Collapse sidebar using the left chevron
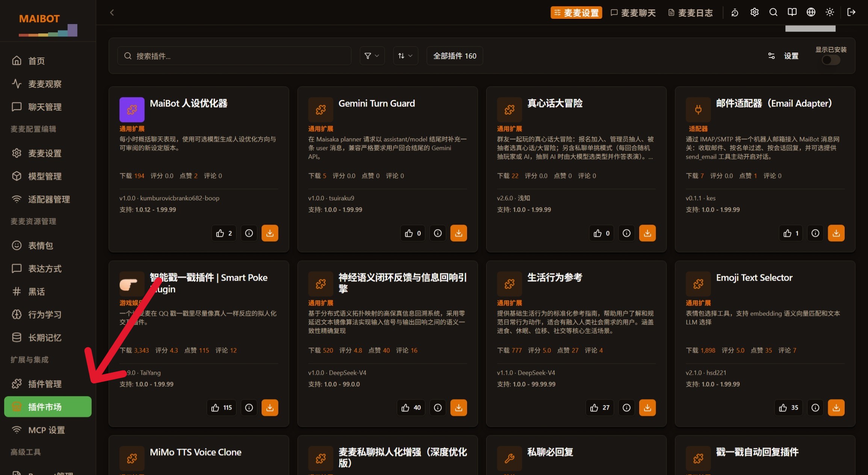The width and height of the screenshot is (868, 475). pos(112,12)
